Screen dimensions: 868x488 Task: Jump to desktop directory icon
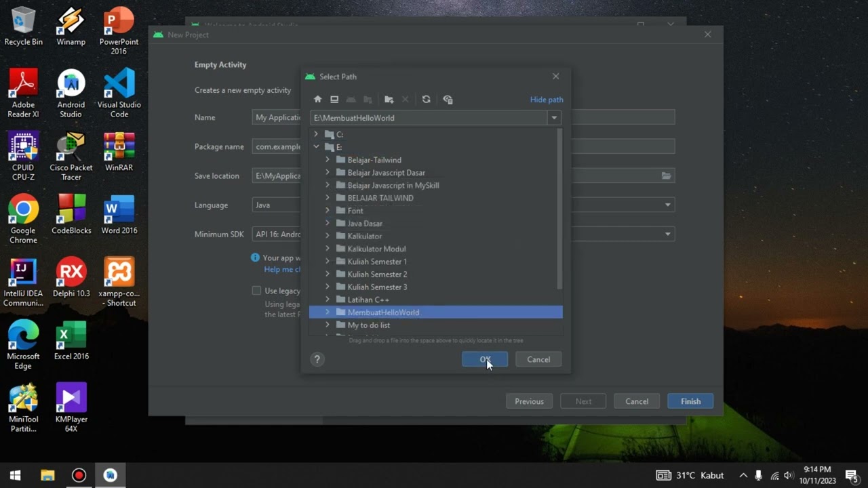point(334,100)
